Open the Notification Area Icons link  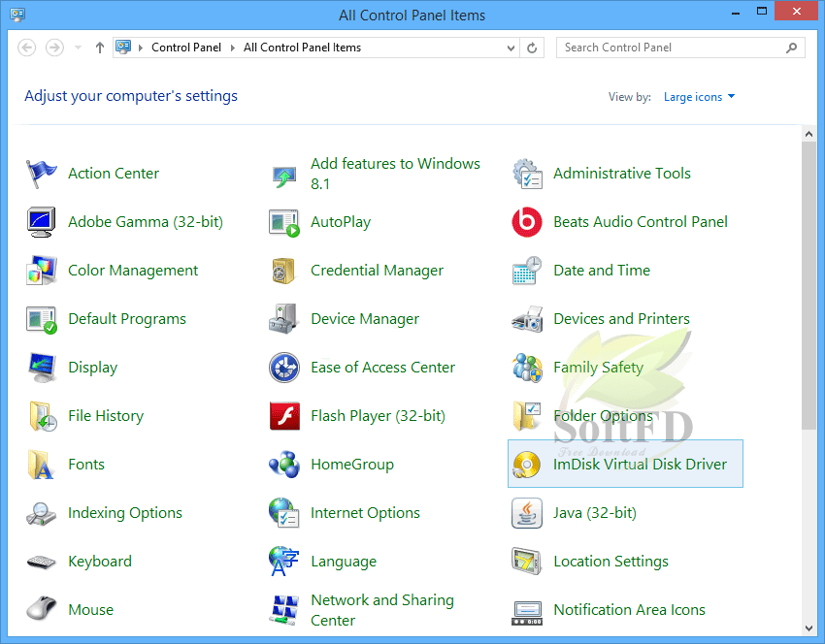pyautogui.click(x=629, y=610)
